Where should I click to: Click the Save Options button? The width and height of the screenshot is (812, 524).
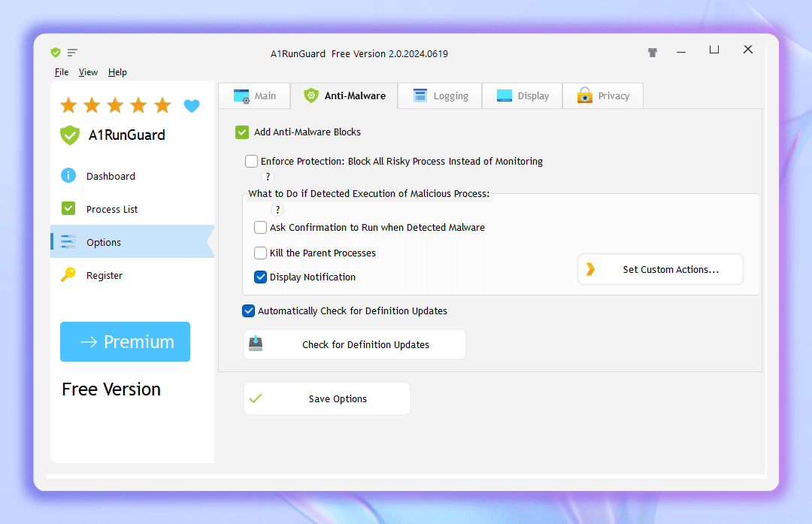(x=326, y=398)
